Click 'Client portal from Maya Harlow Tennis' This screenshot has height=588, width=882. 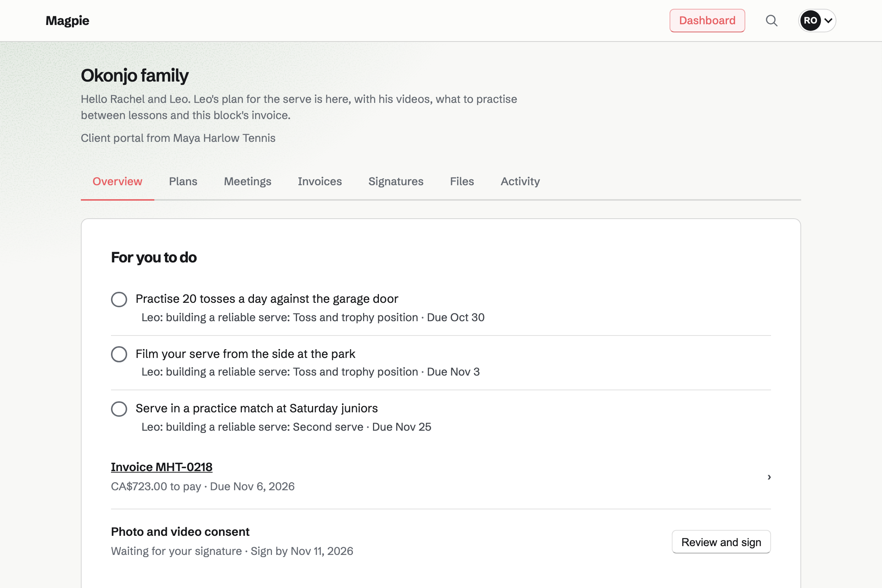coord(178,138)
